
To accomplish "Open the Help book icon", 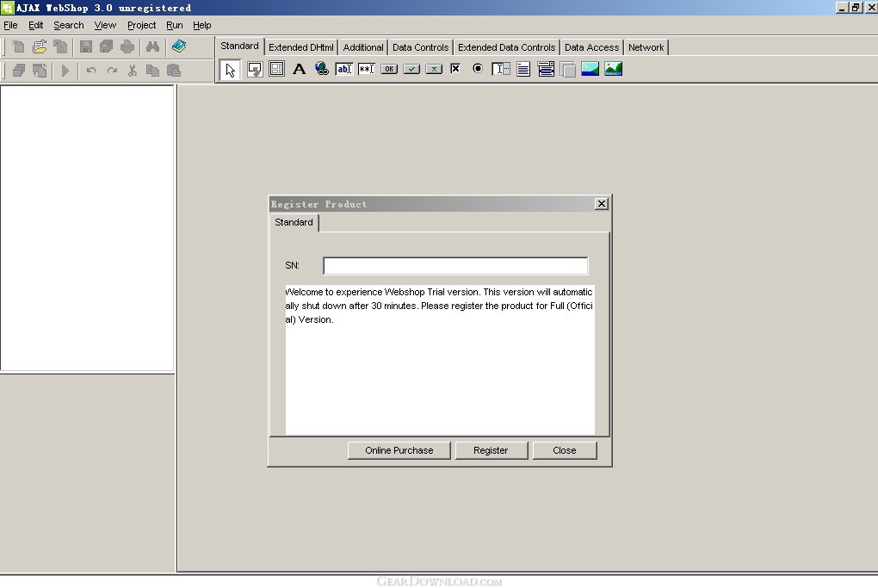I will (179, 46).
